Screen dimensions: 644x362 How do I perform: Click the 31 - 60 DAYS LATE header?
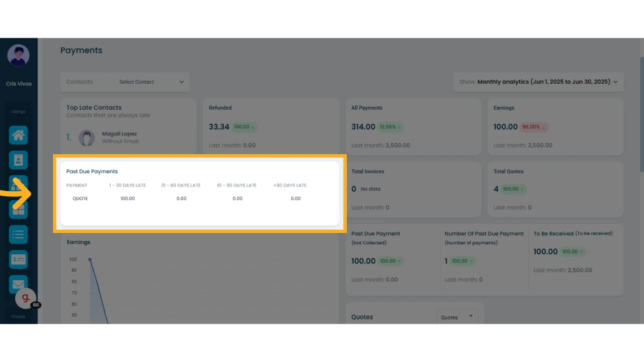click(x=181, y=185)
